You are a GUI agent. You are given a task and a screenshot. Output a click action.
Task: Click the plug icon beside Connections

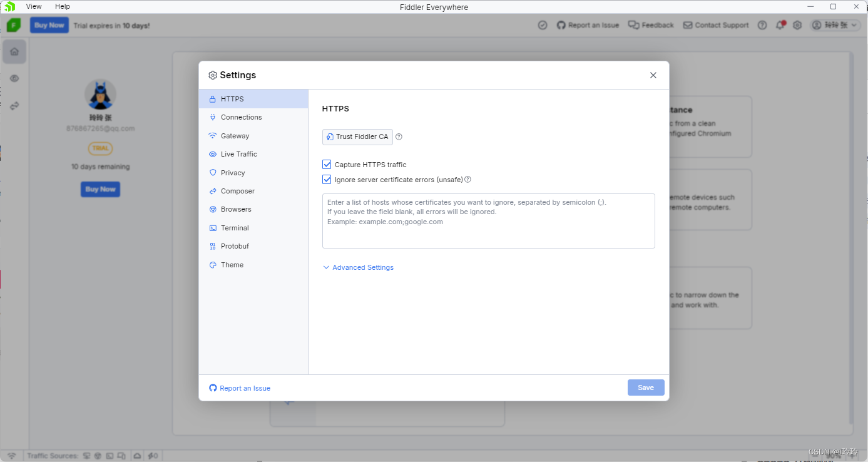click(x=213, y=117)
